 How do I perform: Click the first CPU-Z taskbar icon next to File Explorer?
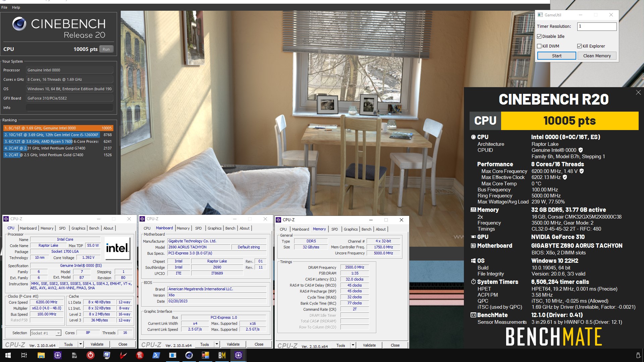coord(57,355)
